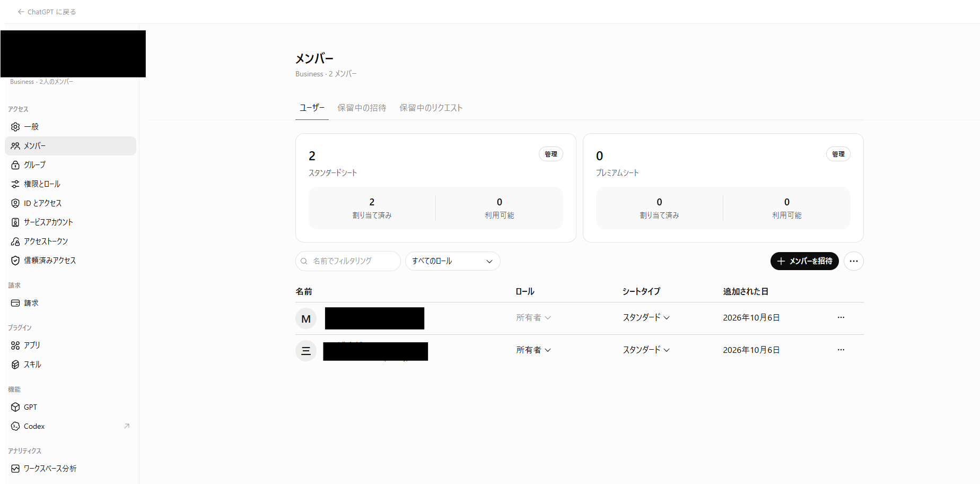Open 請求 card icon in sidebar
The width and height of the screenshot is (980, 484).
[x=15, y=303]
